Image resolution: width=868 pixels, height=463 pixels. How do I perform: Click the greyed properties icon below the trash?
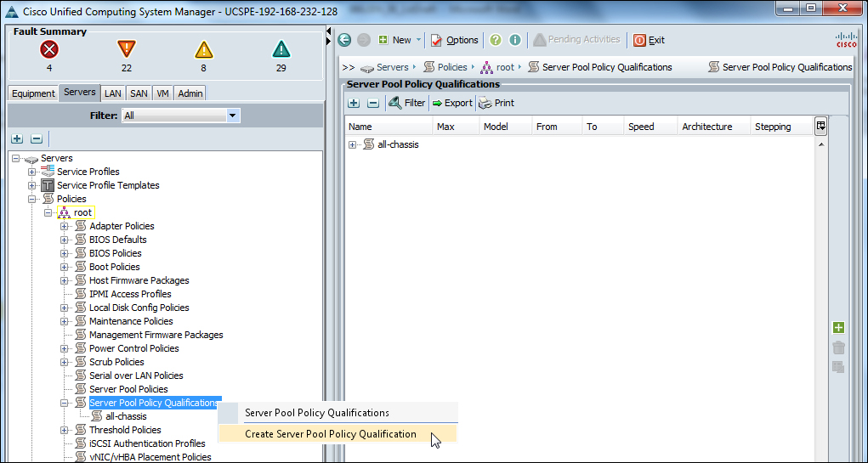click(838, 367)
